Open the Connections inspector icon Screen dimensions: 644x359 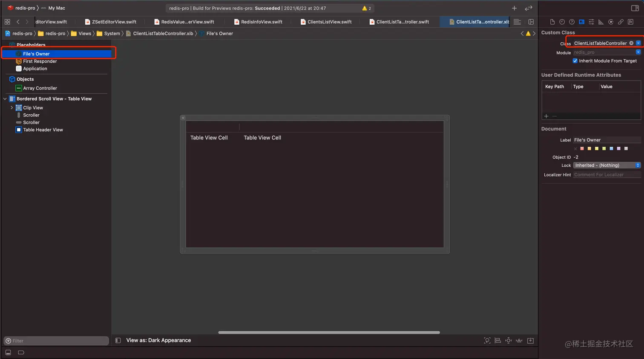click(611, 22)
